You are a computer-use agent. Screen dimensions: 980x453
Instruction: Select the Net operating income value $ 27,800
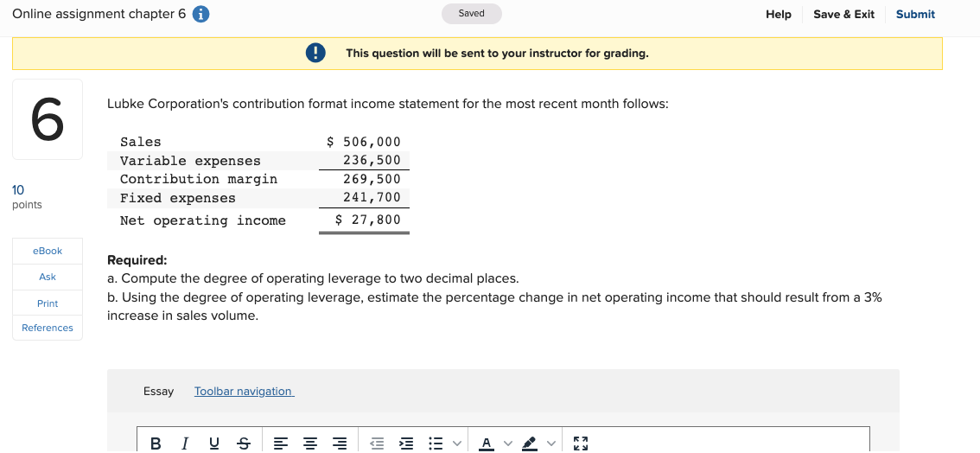(368, 220)
